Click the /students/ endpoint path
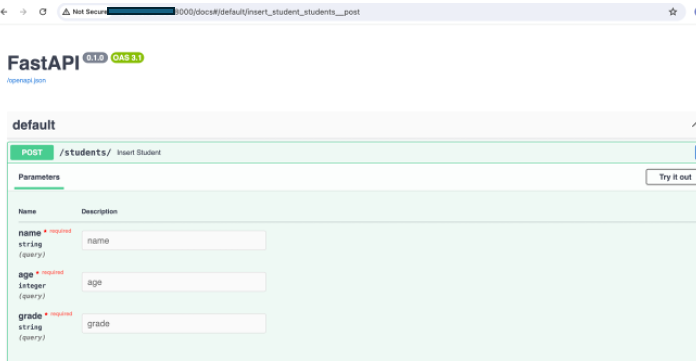Viewport: 696px width, 364px height. (x=85, y=152)
